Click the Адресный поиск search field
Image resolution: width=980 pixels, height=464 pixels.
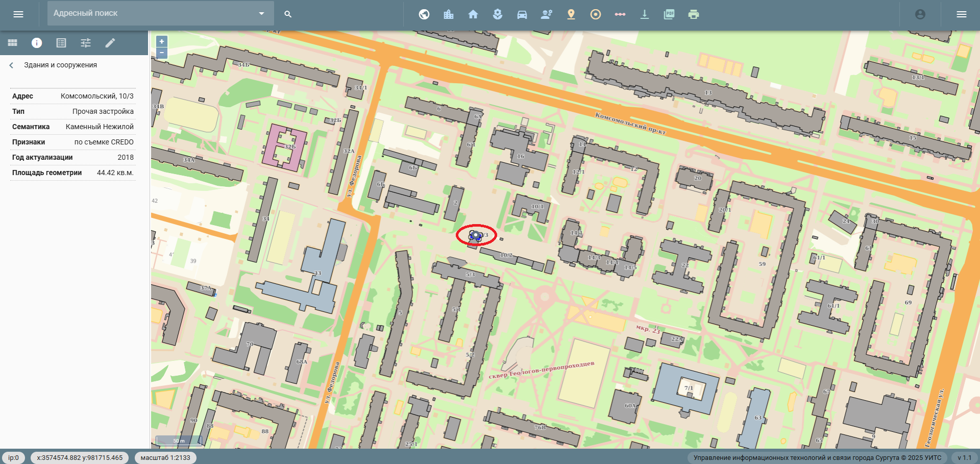click(x=151, y=13)
